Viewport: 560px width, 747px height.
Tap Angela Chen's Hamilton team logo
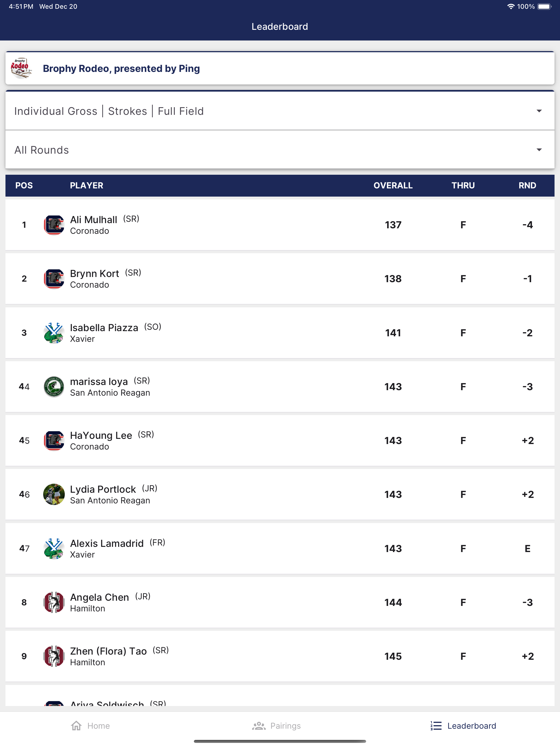(x=54, y=602)
